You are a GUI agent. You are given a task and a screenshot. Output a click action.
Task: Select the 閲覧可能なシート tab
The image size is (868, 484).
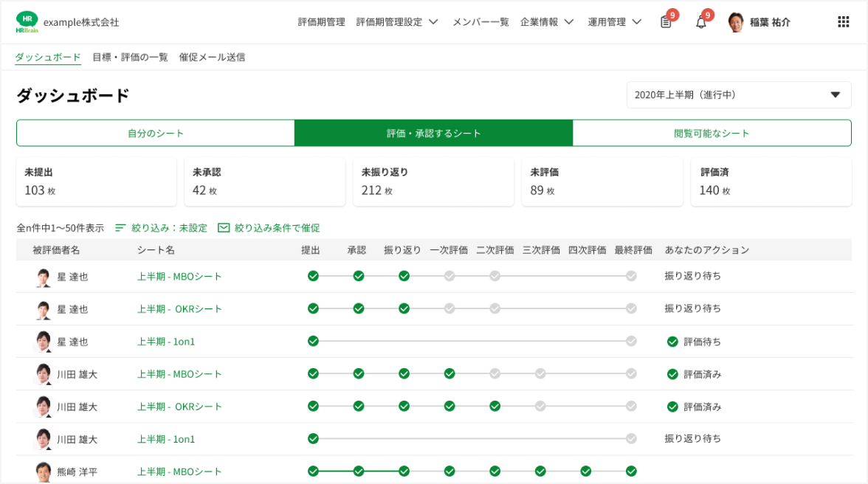point(712,134)
